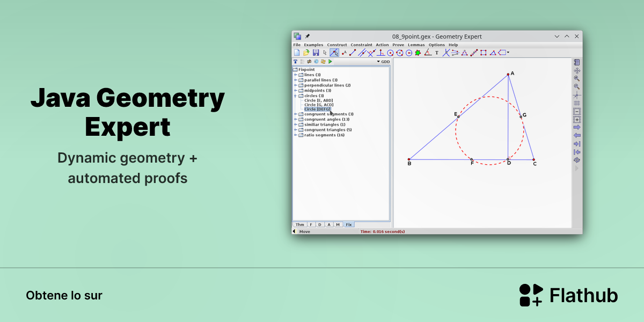
Task: Open the Prove menu
Action: (398, 45)
